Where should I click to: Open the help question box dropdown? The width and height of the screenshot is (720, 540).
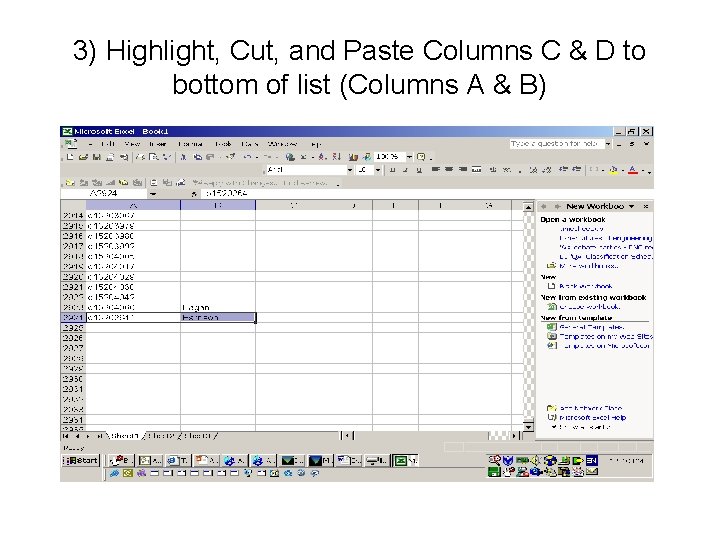tap(608, 144)
